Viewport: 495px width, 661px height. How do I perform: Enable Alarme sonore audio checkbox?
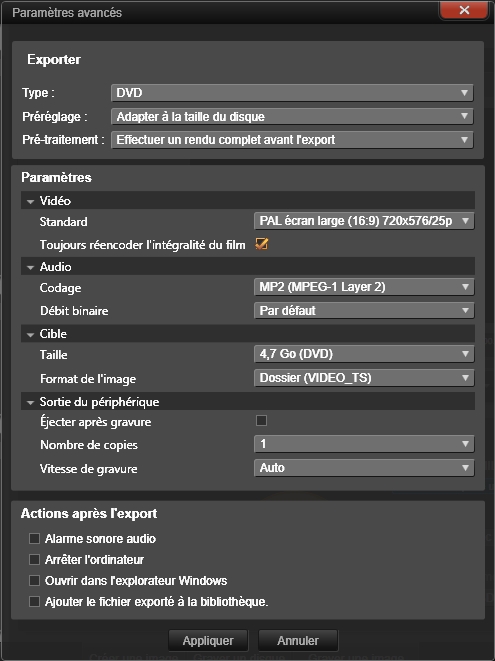tap(34, 538)
